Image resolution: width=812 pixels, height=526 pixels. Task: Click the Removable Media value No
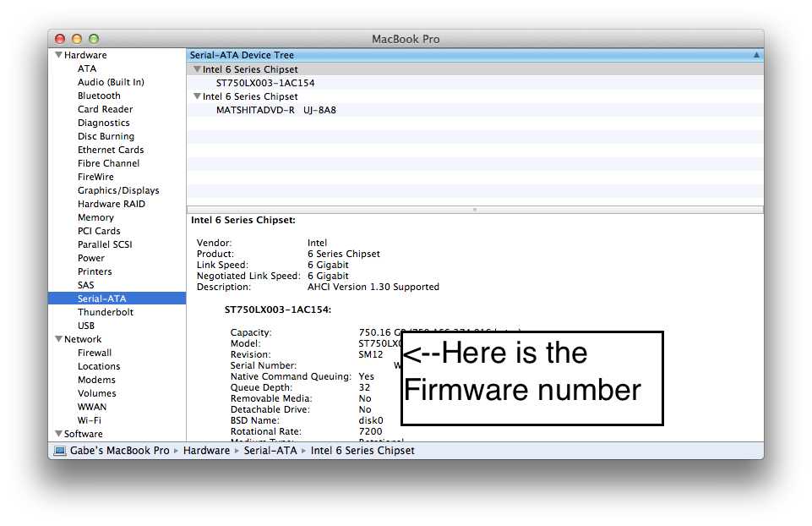[364, 398]
